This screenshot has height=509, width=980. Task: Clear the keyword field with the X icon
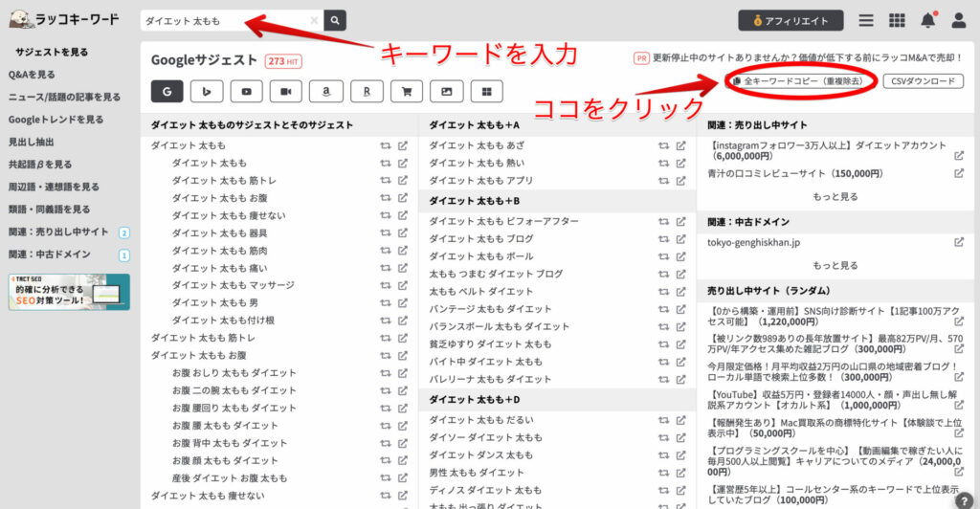(x=314, y=21)
